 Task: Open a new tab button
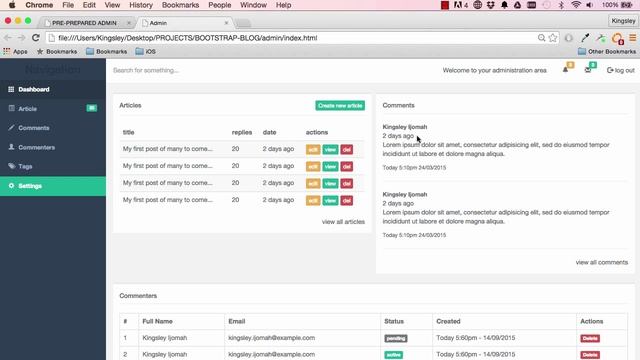(x=243, y=23)
